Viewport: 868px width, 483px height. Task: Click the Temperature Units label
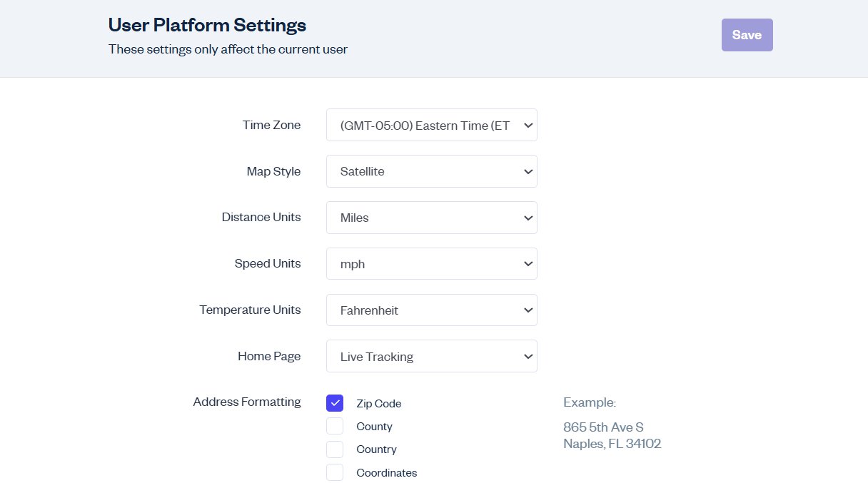250,310
